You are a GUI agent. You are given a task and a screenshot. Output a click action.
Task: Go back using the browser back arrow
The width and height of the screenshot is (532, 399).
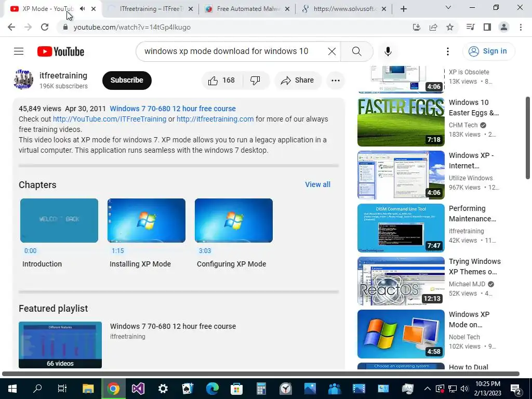point(11,27)
